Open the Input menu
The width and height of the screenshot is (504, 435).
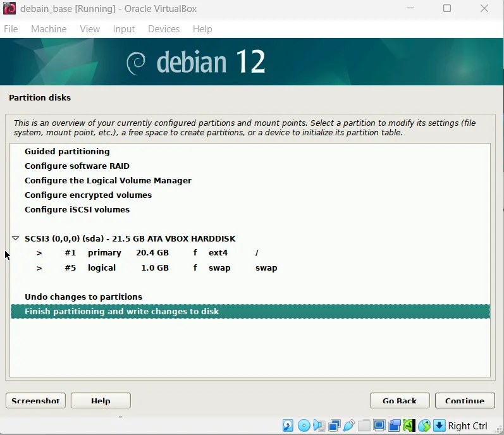[x=124, y=29]
